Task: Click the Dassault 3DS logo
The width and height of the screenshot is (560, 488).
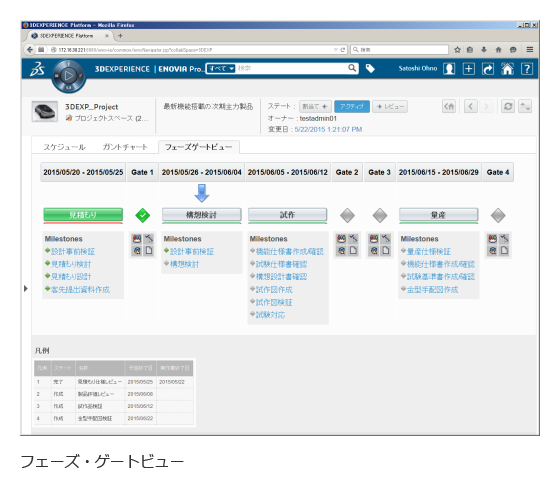Action: [x=38, y=69]
